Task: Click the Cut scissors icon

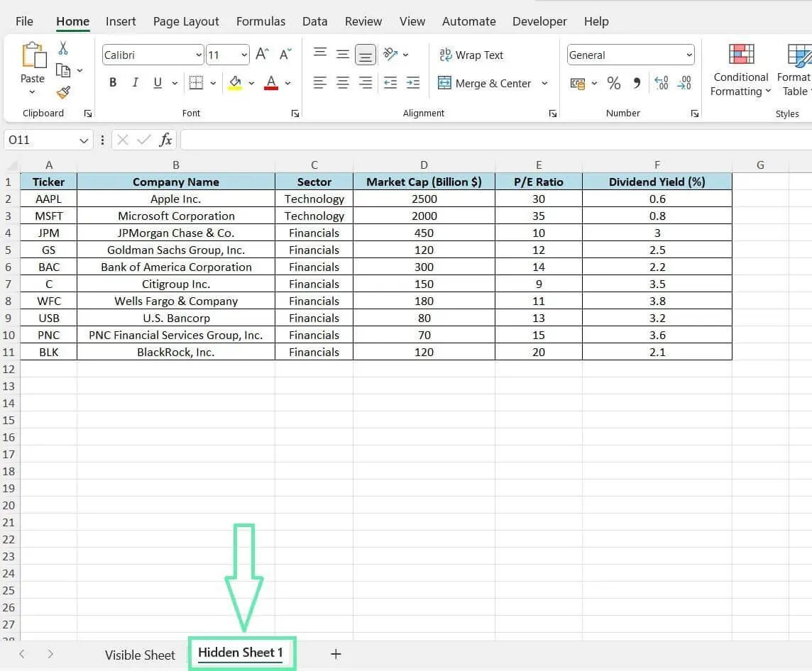Action: click(63, 48)
